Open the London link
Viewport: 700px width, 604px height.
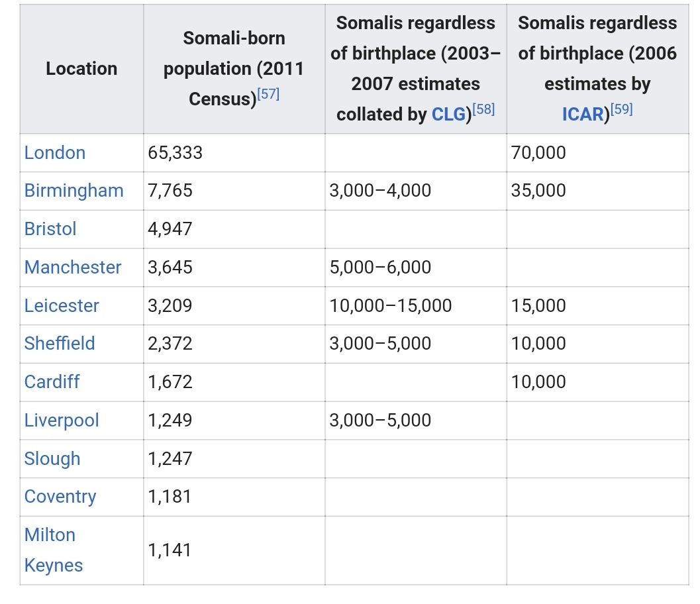[55, 153]
